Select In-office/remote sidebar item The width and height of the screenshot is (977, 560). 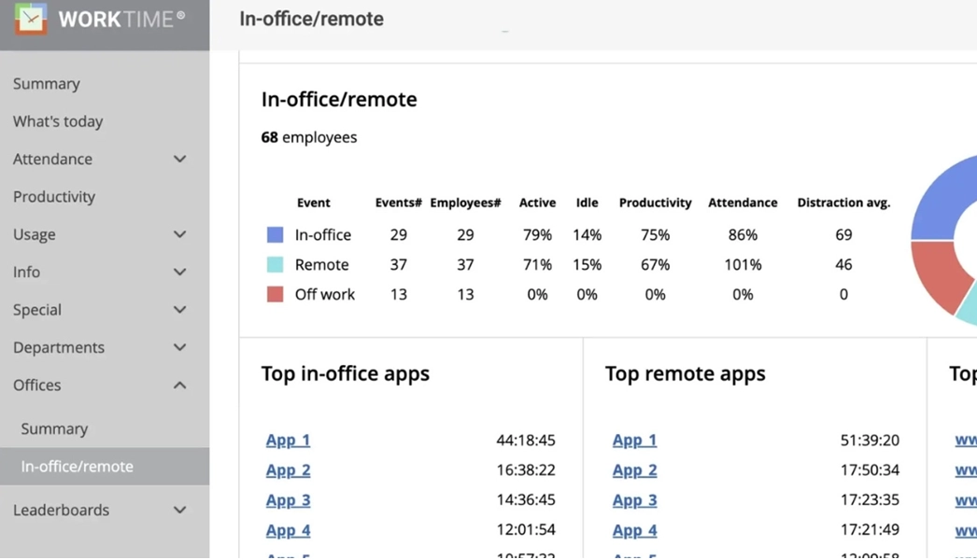pyautogui.click(x=78, y=467)
